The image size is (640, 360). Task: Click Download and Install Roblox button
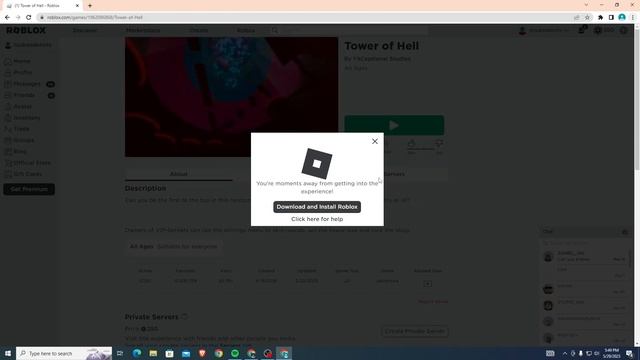click(317, 207)
